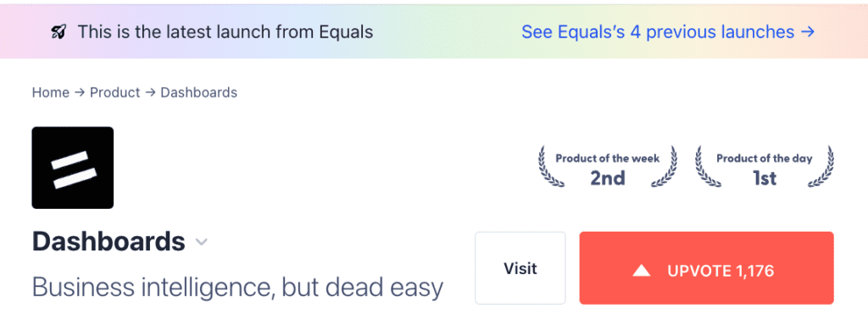Screen dimensions: 868x331
Task: Expand the chevron next to Dashboards title
Action: (202, 242)
